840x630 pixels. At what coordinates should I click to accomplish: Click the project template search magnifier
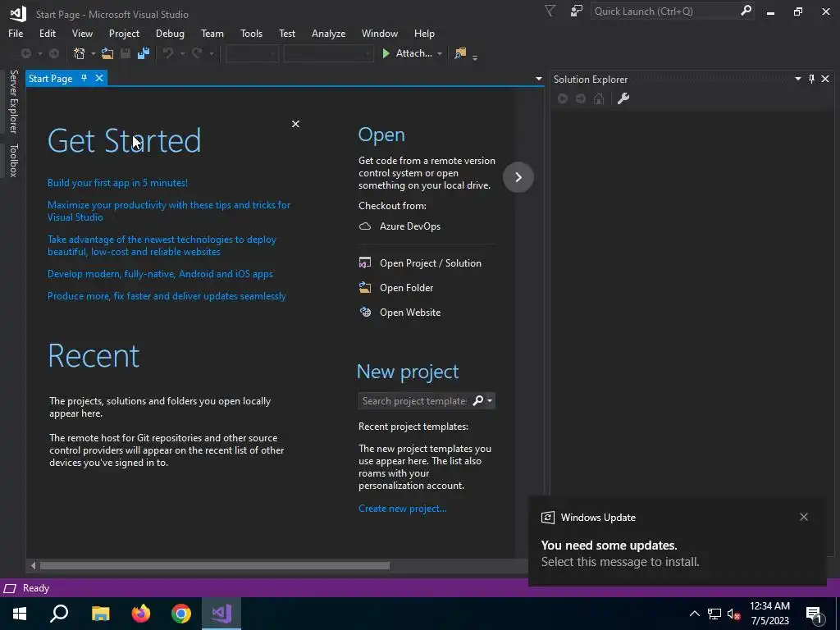point(478,400)
